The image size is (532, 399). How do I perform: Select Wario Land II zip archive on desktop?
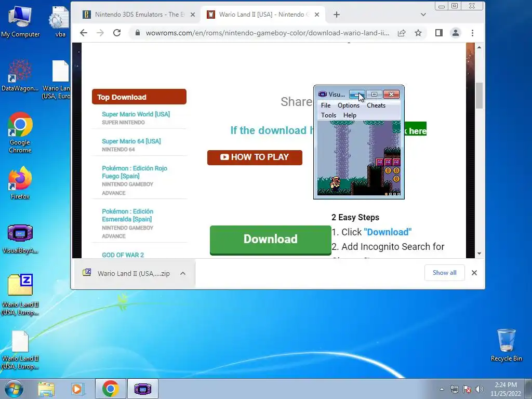[x=20, y=295]
